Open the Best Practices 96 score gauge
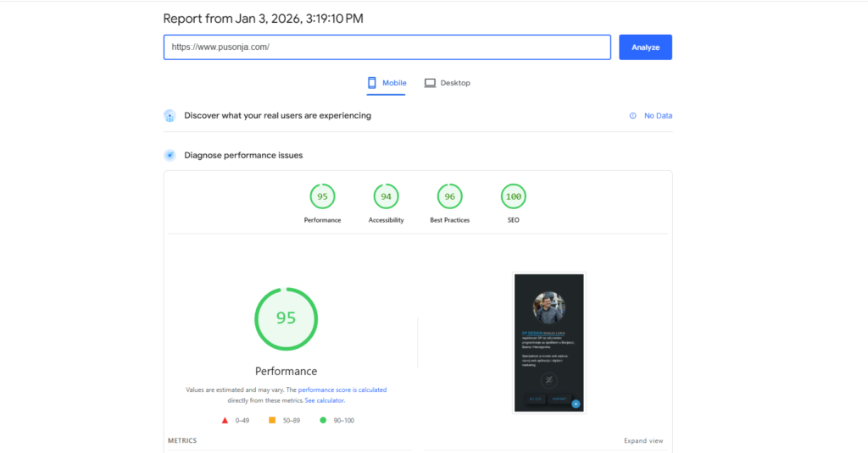Viewport: 868px width, 453px height. pos(449,196)
